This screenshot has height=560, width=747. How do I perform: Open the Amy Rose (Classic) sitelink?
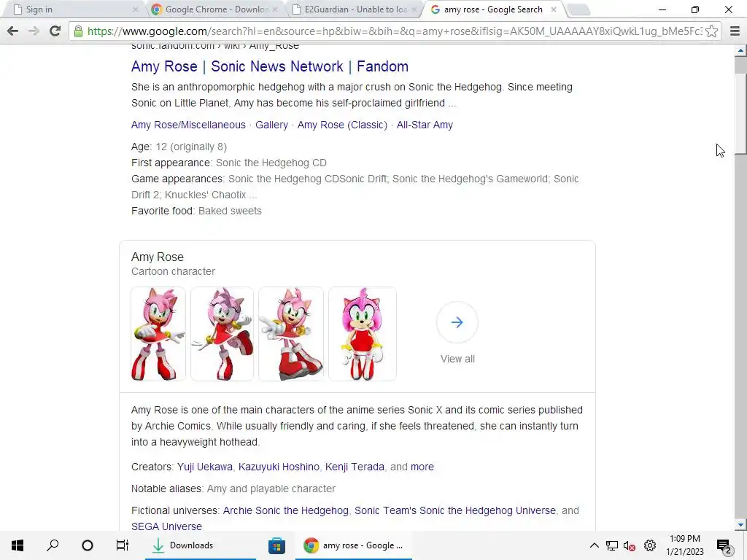(x=342, y=125)
